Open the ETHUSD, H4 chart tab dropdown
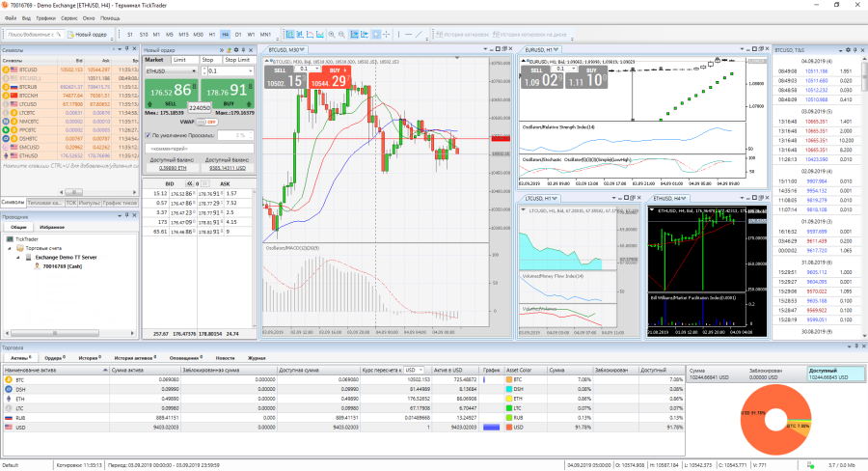Viewport: 868px width, 471px height. 684,199
